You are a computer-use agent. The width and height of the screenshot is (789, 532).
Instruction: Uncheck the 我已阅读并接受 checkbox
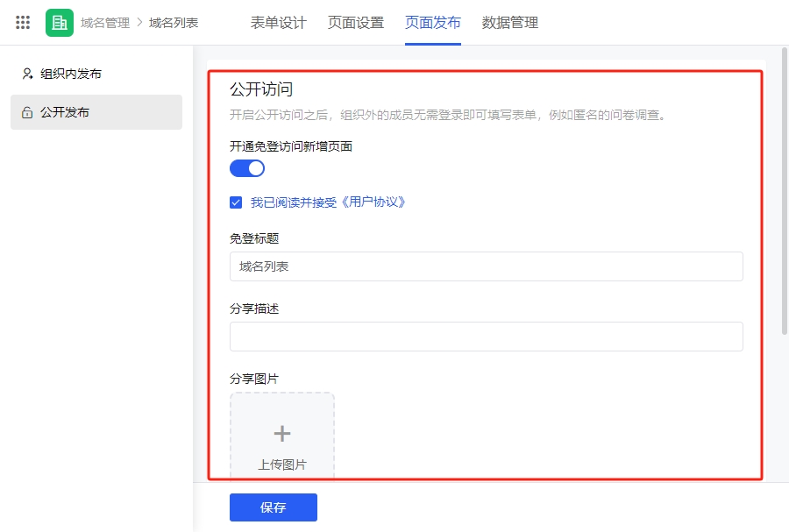(236, 202)
